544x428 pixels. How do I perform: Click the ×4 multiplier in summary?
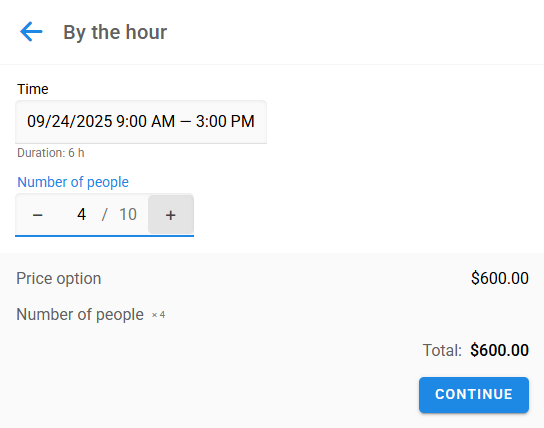pyautogui.click(x=158, y=315)
